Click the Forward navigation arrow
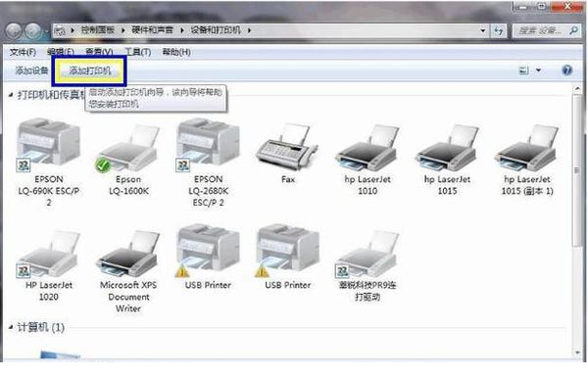Image resolution: width=588 pixels, height=376 pixels. 32,31
